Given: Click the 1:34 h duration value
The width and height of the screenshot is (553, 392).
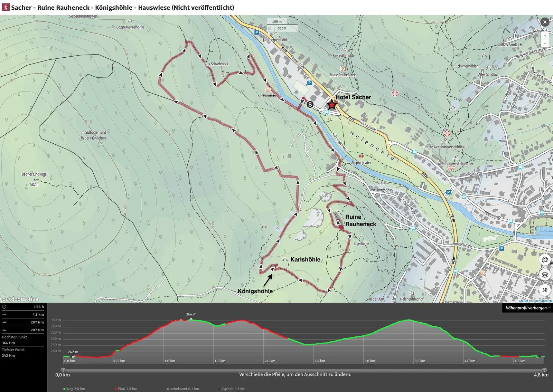Looking at the screenshot, I should [39, 307].
